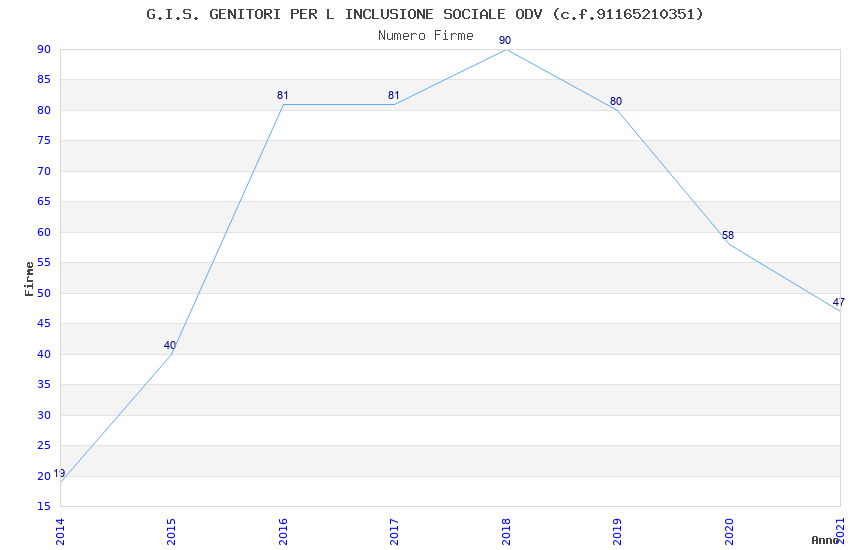The height and width of the screenshot is (550, 850).
Task: Click the 2014 x-axis year label
Action: 60,528
